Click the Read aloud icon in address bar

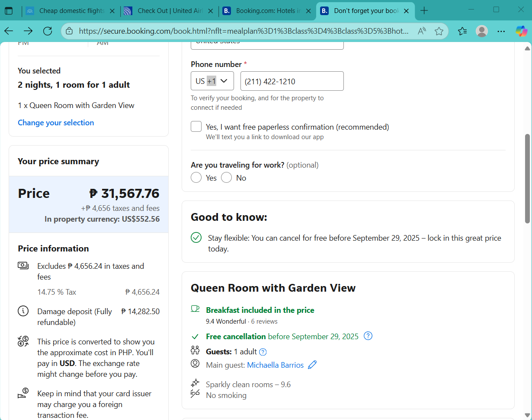422,31
